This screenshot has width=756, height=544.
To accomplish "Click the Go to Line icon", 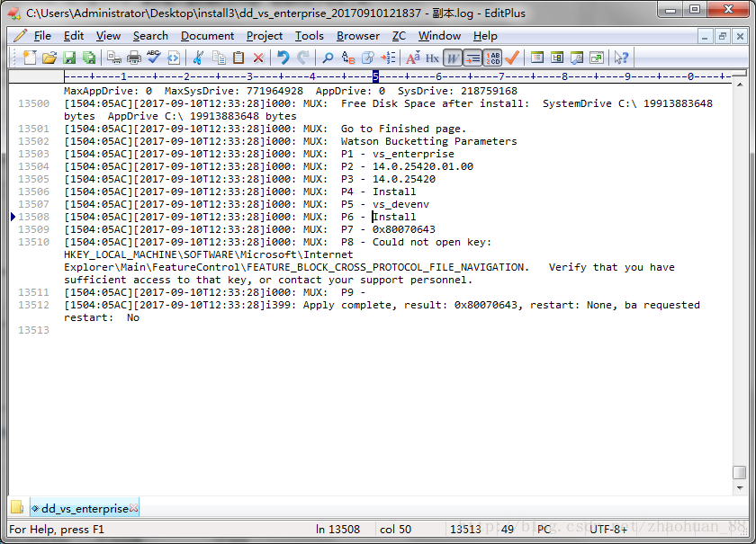I will [x=388, y=58].
